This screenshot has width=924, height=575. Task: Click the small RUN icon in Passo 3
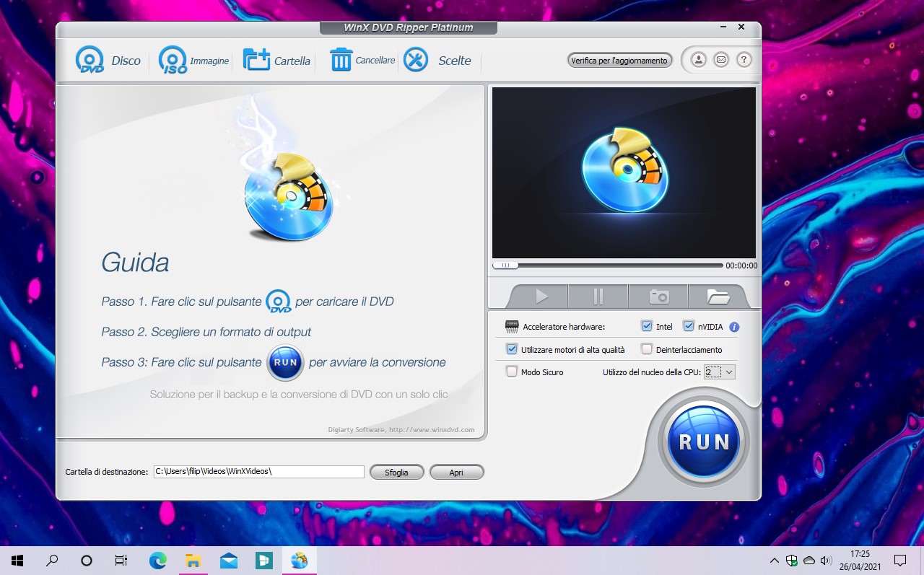285,362
